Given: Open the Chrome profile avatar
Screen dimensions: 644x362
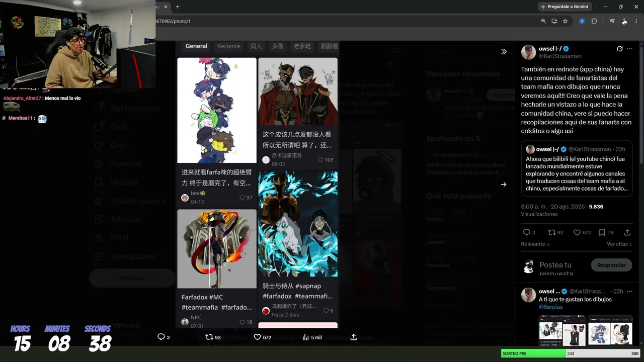Looking at the screenshot, I should (x=624, y=21).
